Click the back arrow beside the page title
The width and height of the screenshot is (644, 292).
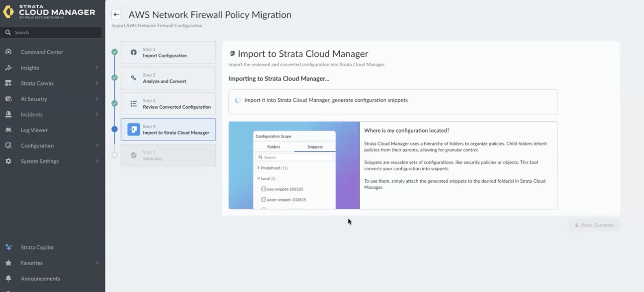coord(116,15)
